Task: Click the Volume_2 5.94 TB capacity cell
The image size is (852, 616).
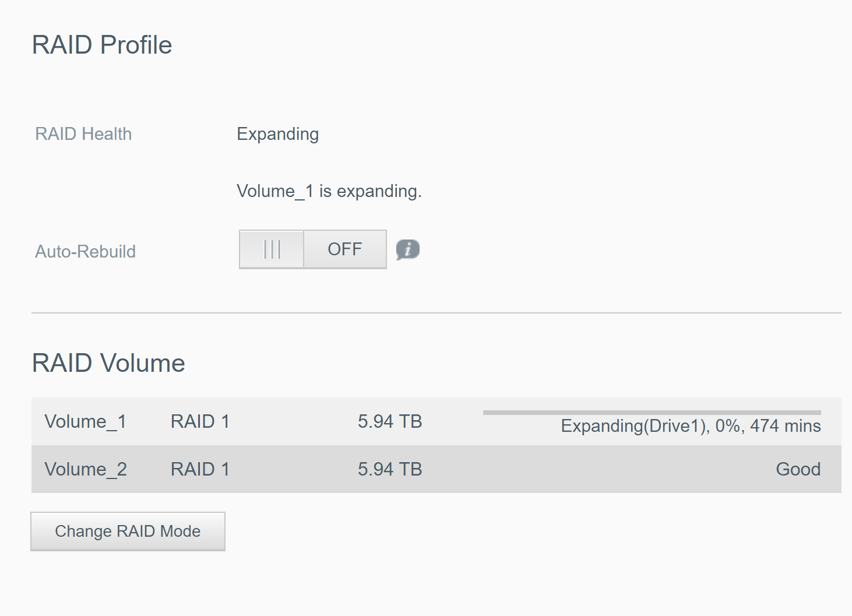Action: point(390,469)
